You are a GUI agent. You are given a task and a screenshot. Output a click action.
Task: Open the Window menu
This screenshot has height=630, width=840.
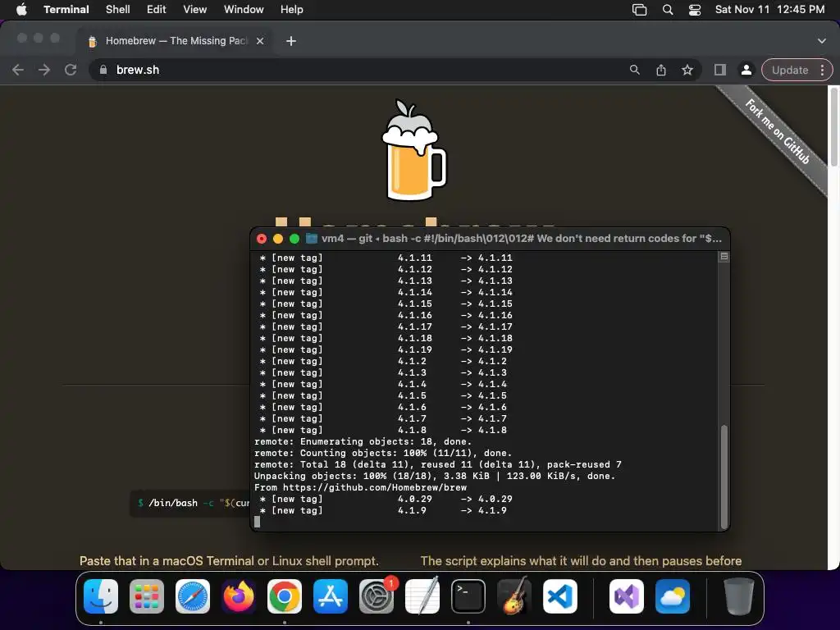(244, 10)
